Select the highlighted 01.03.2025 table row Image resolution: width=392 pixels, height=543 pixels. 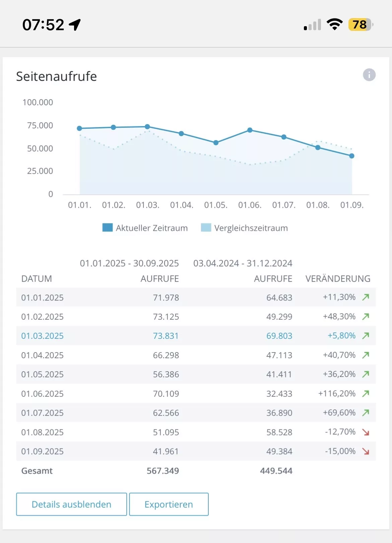196,336
